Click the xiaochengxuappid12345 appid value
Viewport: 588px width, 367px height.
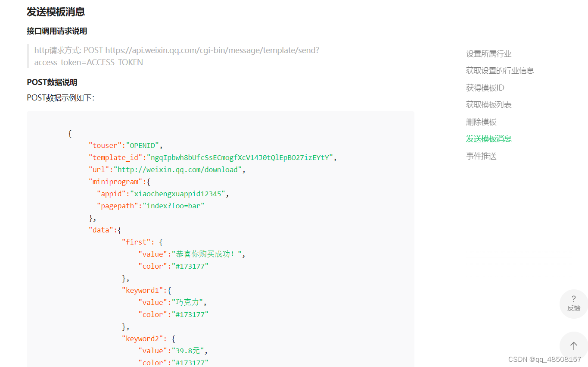pyautogui.click(x=178, y=194)
